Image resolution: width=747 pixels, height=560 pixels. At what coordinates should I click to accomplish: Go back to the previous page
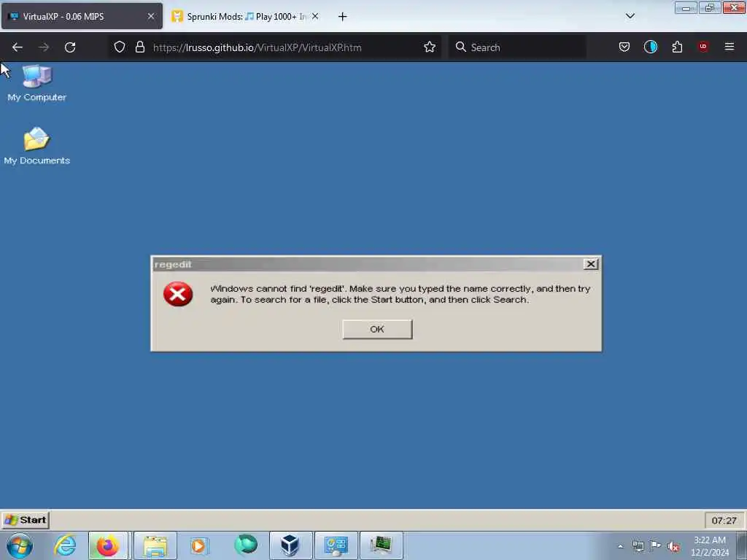18,47
